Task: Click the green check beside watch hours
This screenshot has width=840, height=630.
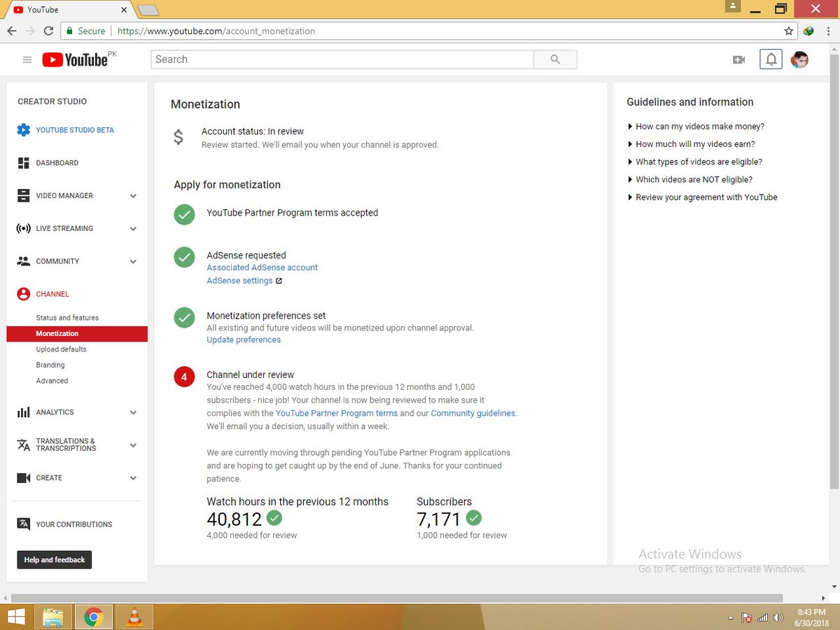Action: click(274, 518)
